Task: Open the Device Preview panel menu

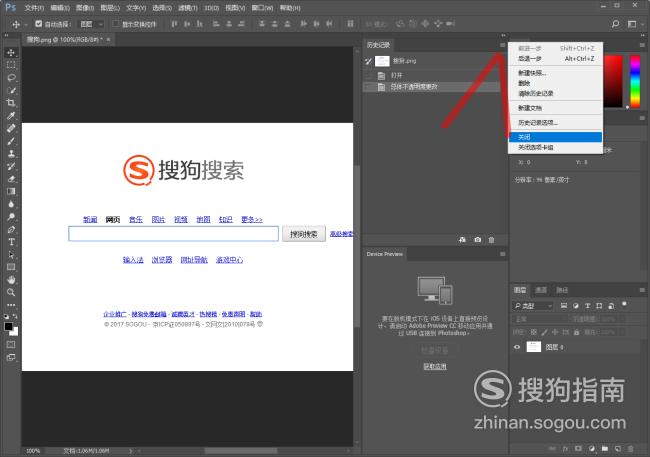Action: click(x=502, y=254)
